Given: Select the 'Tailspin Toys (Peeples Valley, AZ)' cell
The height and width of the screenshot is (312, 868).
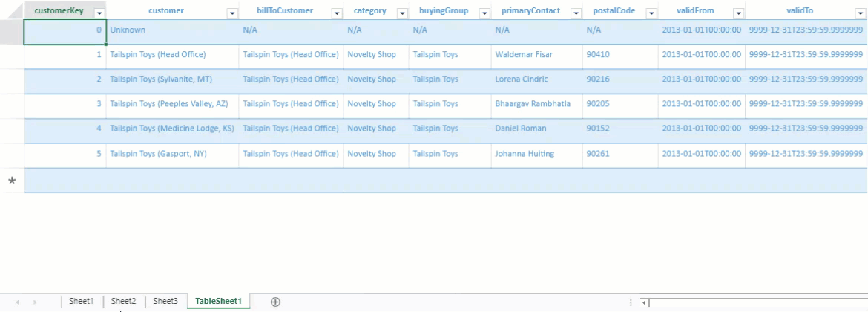Looking at the screenshot, I should (x=172, y=104).
